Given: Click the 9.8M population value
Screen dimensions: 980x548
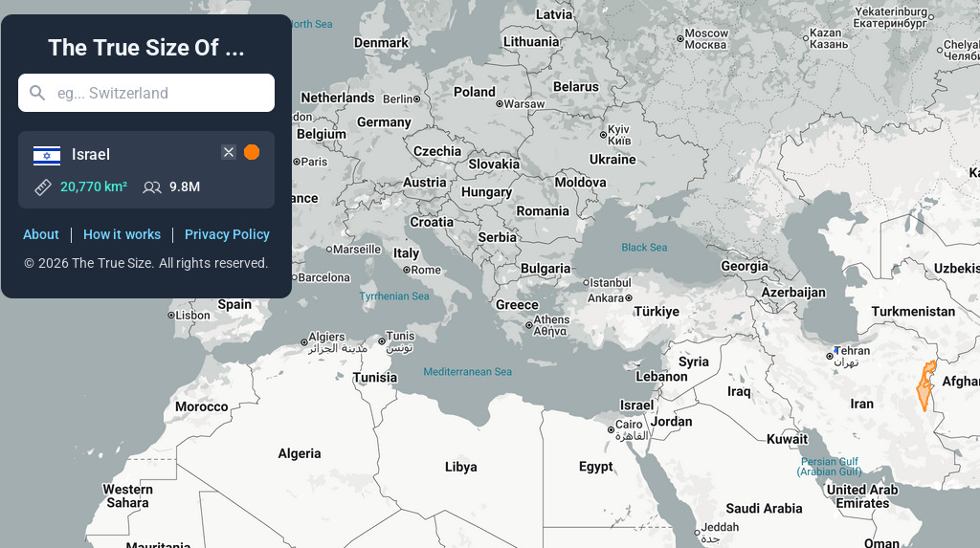Looking at the screenshot, I should [x=185, y=186].
